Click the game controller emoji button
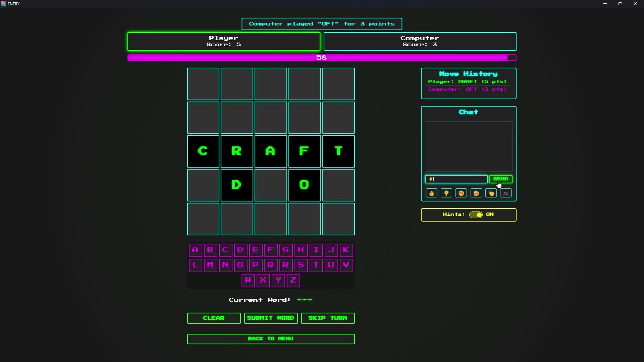644x362 pixels. coord(506,193)
